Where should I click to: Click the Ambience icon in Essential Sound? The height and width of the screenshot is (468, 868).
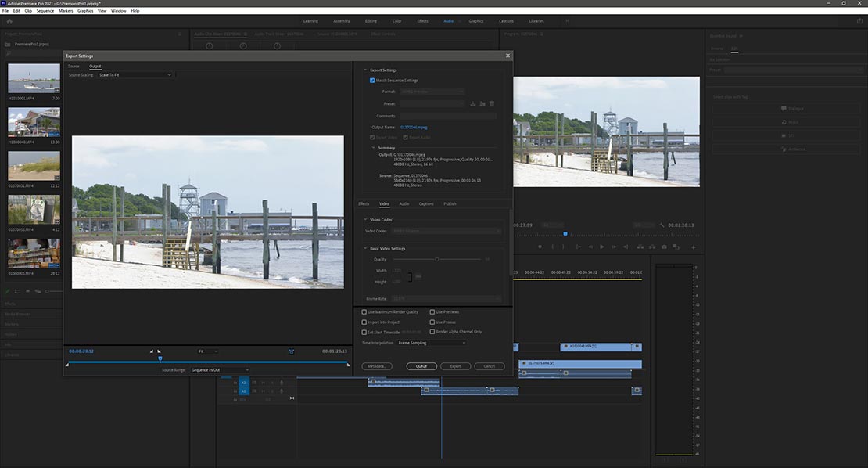tap(784, 149)
